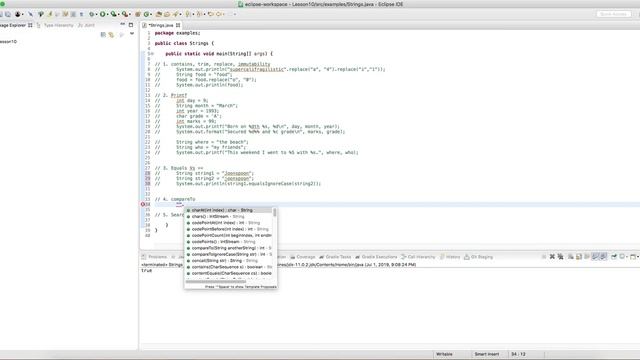Open the Coverage button dropdown arrow
The height and width of the screenshot is (360, 640).
tap(119, 14)
